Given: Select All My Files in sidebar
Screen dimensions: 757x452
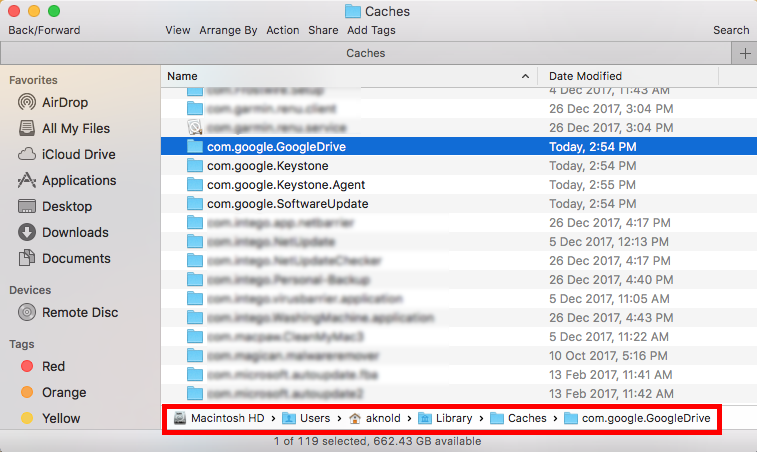Looking at the screenshot, I should pyautogui.click(x=64, y=128).
